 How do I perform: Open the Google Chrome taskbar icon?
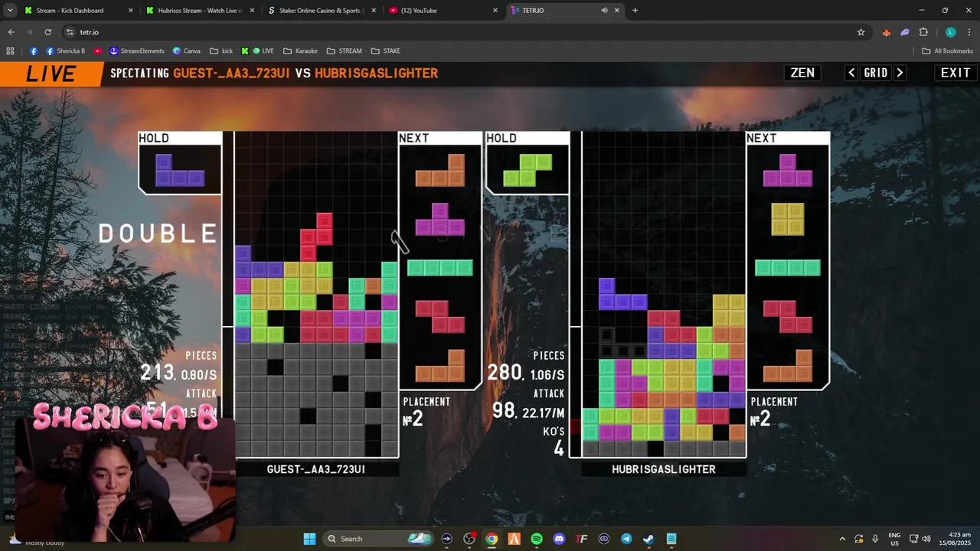click(492, 539)
